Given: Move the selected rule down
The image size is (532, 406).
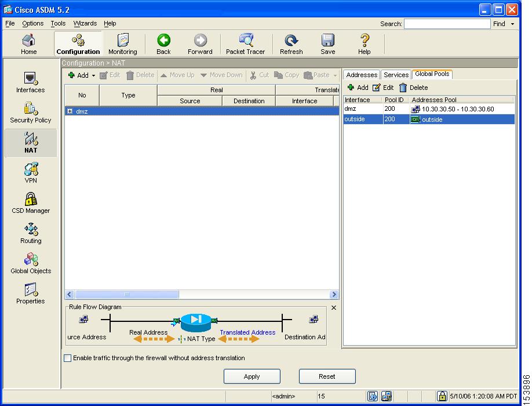Looking at the screenshot, I should [221, 75].
